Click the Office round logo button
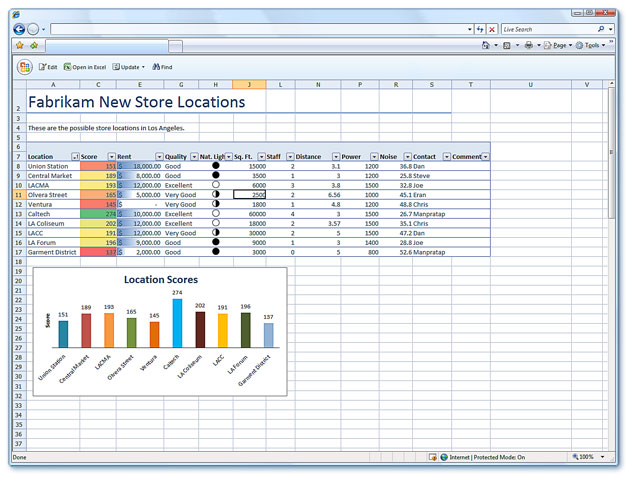The image size is (630, 477). 25,67
